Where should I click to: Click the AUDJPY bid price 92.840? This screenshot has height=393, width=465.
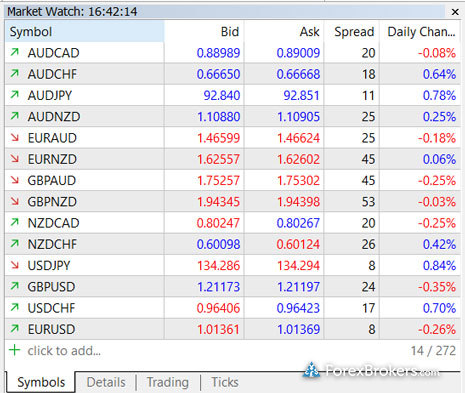click(x=222, y=95)
